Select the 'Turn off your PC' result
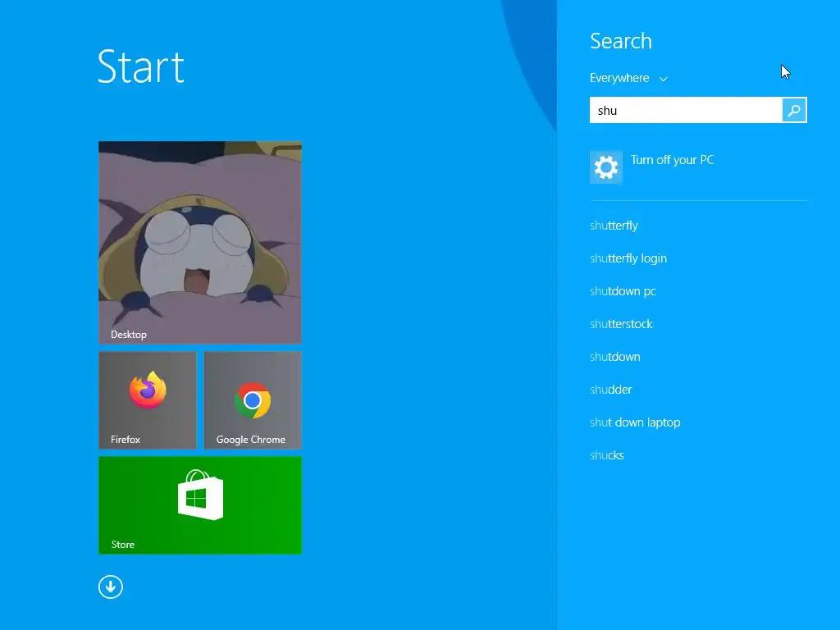 (x=698, y=167)
